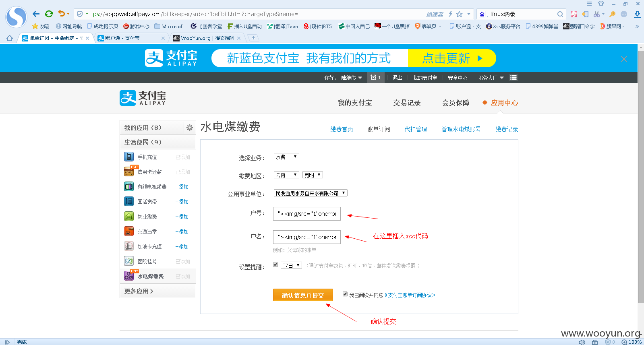The image size is (644, 345).
Task: Open the 游戏中心 bookmark
Action: 136,26
